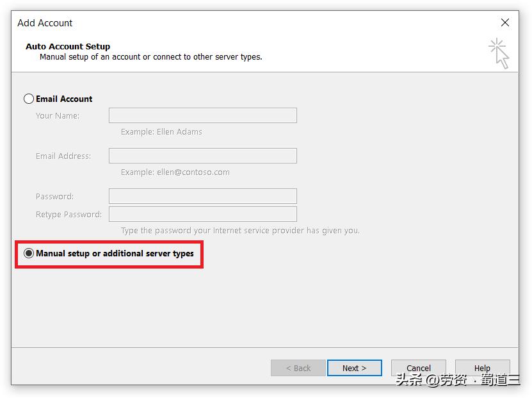Click the 'Example: Ellen Adams' hint text
This screenshot has width=532, height=398.
click(161, 132)
